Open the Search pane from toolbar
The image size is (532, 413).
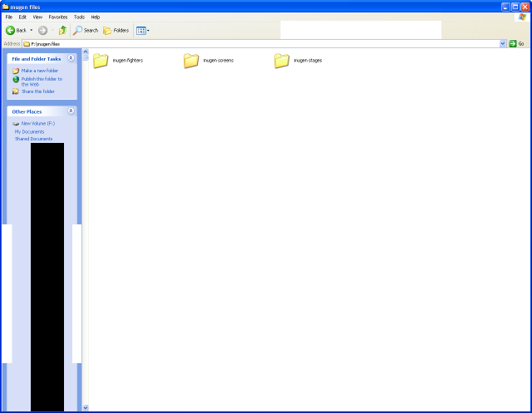click(85, 30)
